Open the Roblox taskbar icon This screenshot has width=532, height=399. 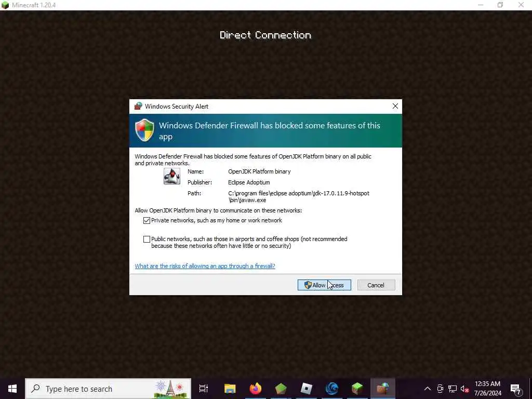coord(307,389)
